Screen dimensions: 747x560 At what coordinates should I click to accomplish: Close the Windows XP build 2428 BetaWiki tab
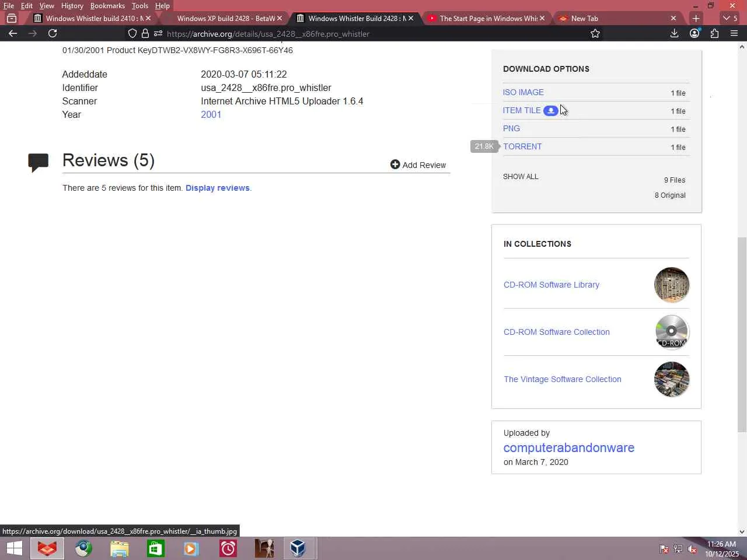point(280,19)
